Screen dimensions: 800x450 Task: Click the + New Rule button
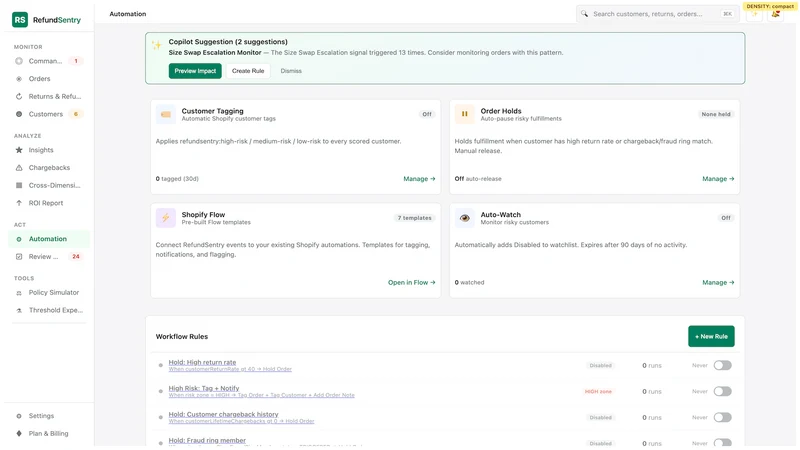point(711,337)
